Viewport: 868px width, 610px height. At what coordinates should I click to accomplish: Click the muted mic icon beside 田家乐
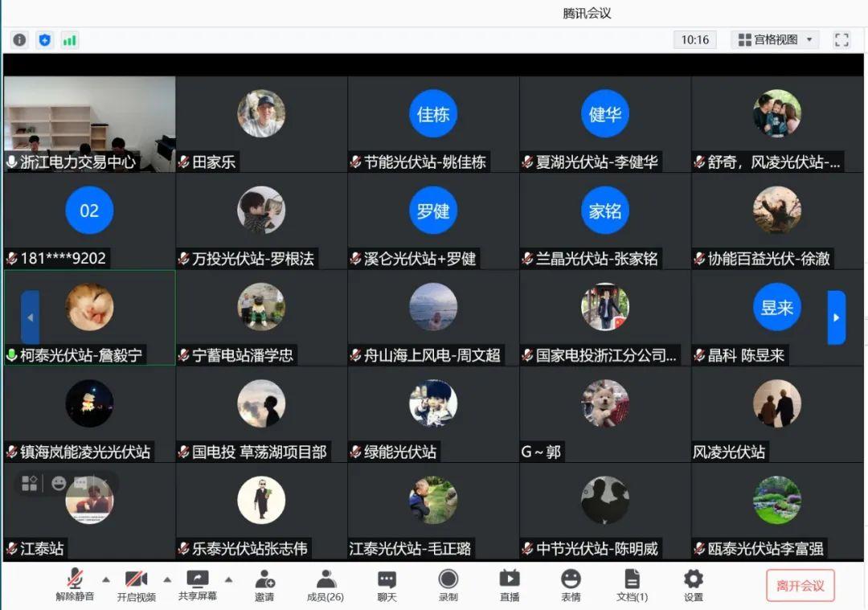[x=184, y=162]
